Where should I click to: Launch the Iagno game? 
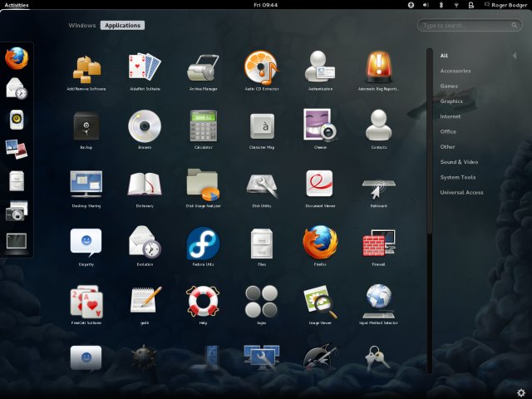pos(262,304)
